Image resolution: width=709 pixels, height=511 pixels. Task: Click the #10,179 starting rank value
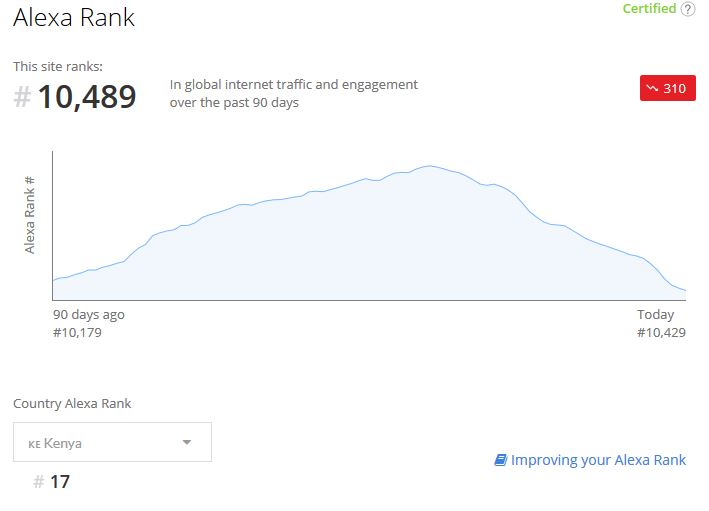[77, 333]
